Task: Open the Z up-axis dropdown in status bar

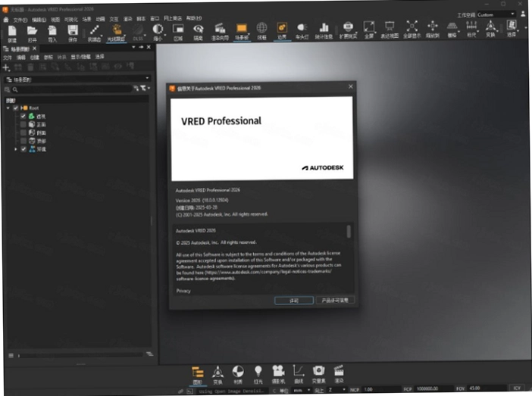Action: [336, 390]
